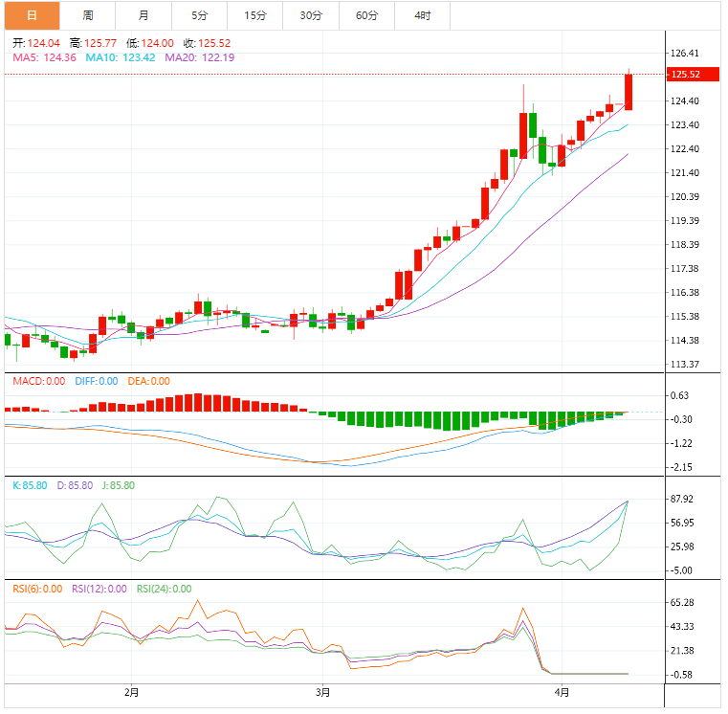Screen dimensions: 728x714
Task: Select the 日 daily chart tab
Action: click(x=32, y=15)
